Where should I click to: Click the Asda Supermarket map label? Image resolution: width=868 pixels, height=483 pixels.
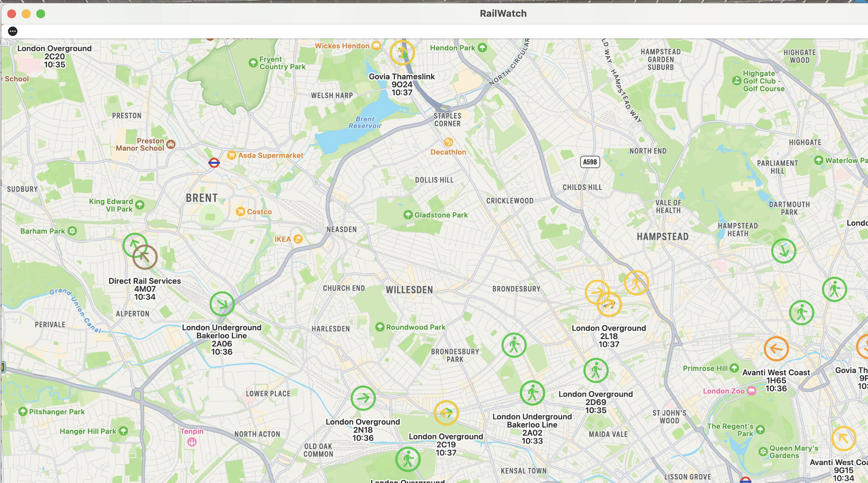tap(270, 155)
